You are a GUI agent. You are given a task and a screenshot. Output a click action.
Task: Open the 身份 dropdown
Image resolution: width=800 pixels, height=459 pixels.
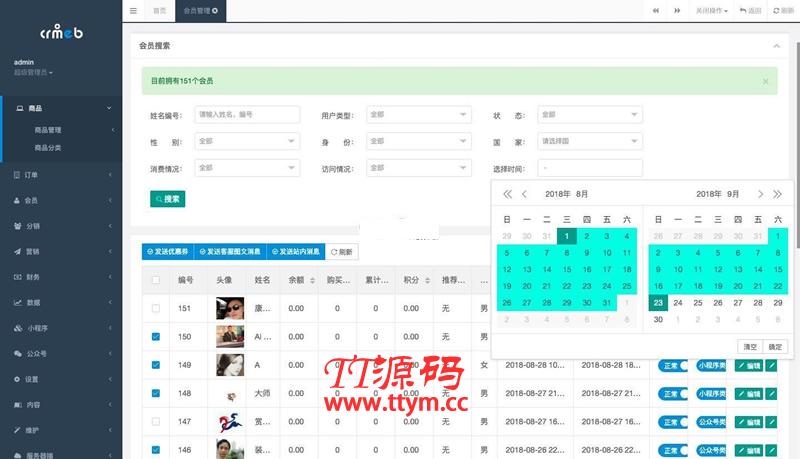418,141
